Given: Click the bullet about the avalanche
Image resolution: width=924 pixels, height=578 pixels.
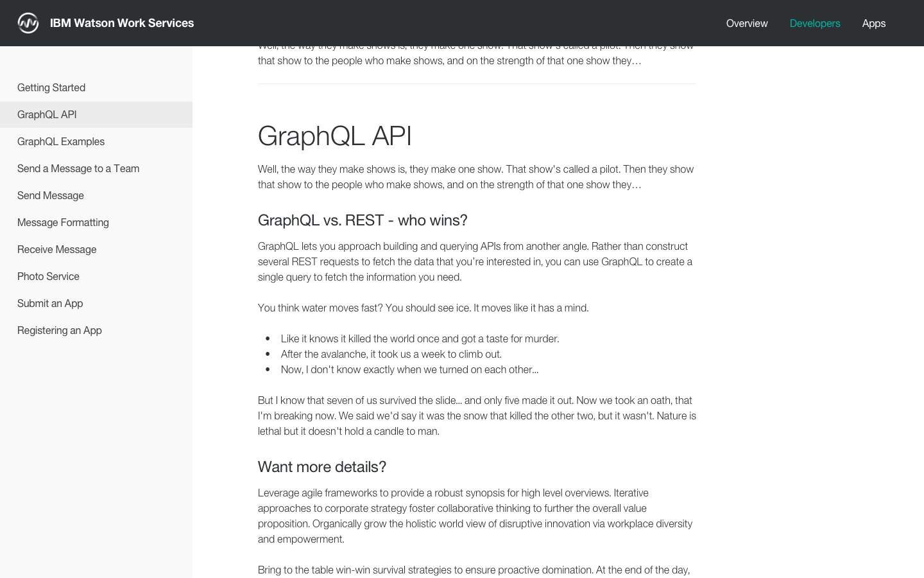Looking at the screenshot, I should tap(391, 354).
